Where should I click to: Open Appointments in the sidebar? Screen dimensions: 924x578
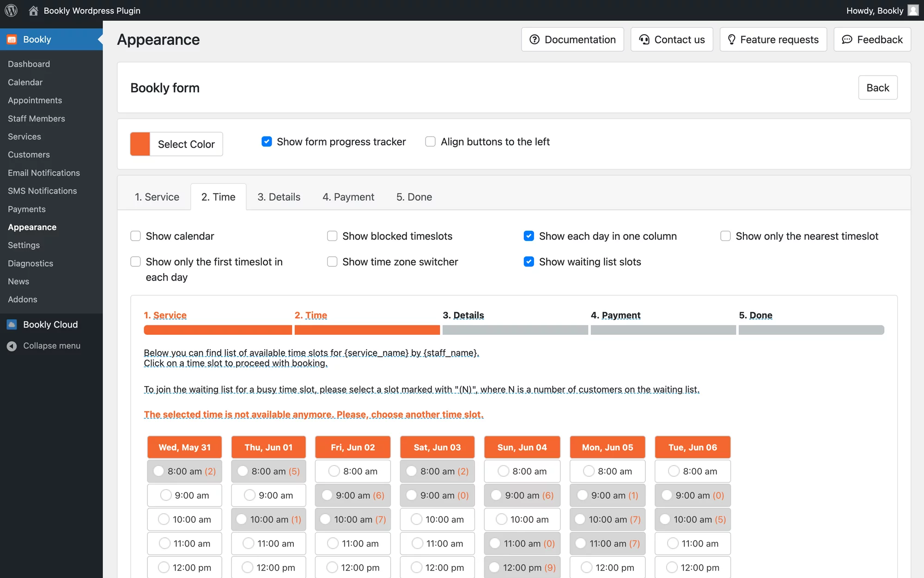[x=35, y=100]
